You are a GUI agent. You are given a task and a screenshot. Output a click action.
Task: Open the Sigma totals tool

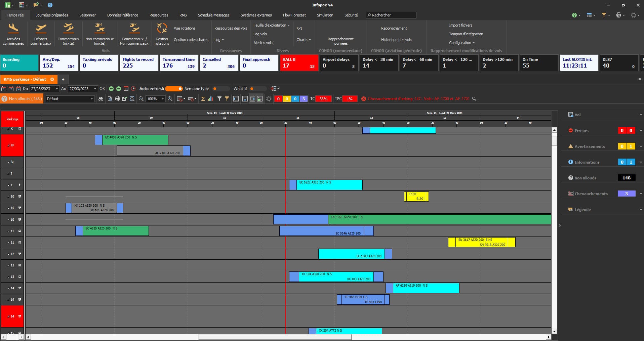203,99
